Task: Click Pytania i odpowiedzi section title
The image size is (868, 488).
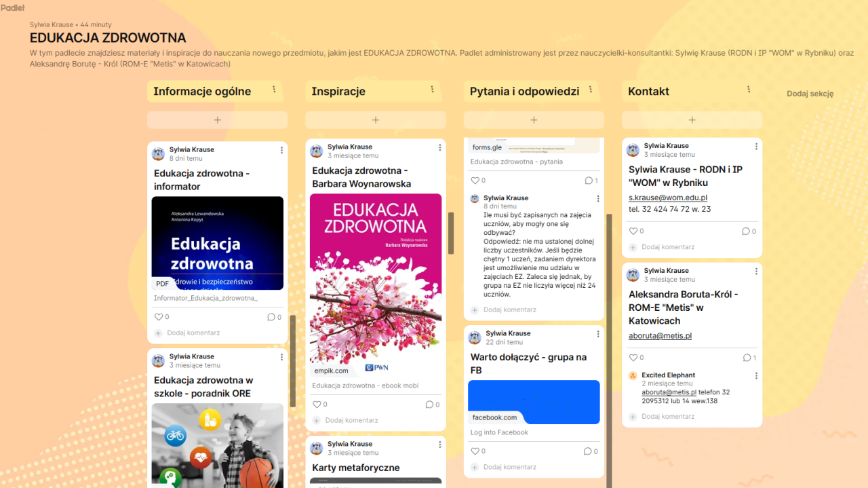Action: coord(524,92)
